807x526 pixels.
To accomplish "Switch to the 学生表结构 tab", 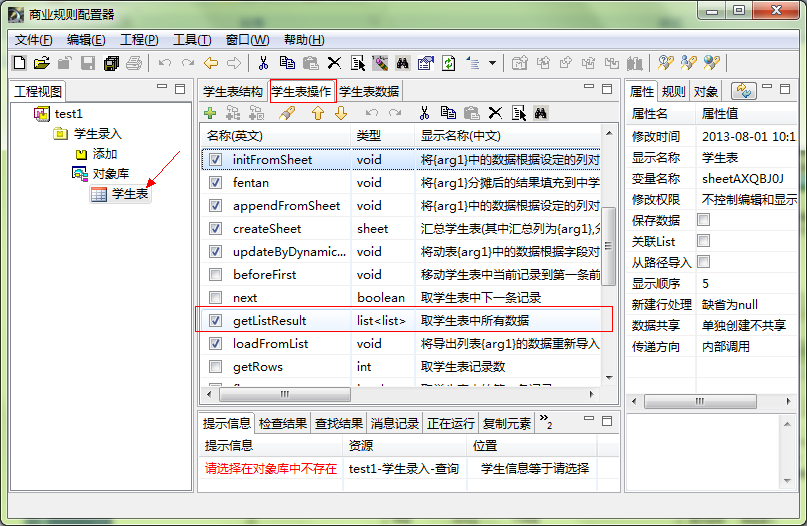I will point(233,92).
